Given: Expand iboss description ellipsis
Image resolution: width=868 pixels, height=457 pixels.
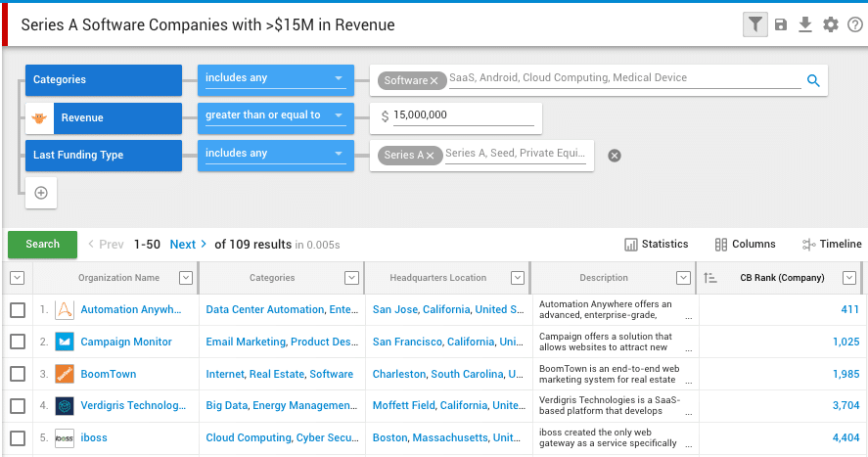Looking at the screenshot, I should 689,446.
